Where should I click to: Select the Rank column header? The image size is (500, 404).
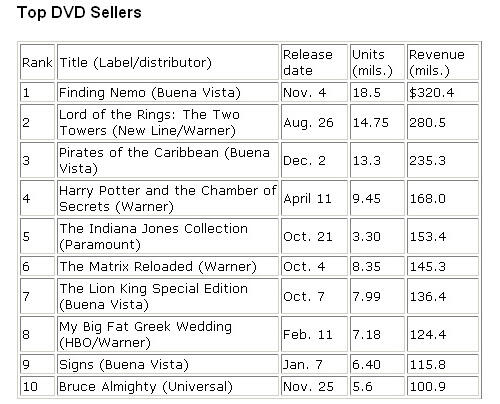tap(37, 62)
